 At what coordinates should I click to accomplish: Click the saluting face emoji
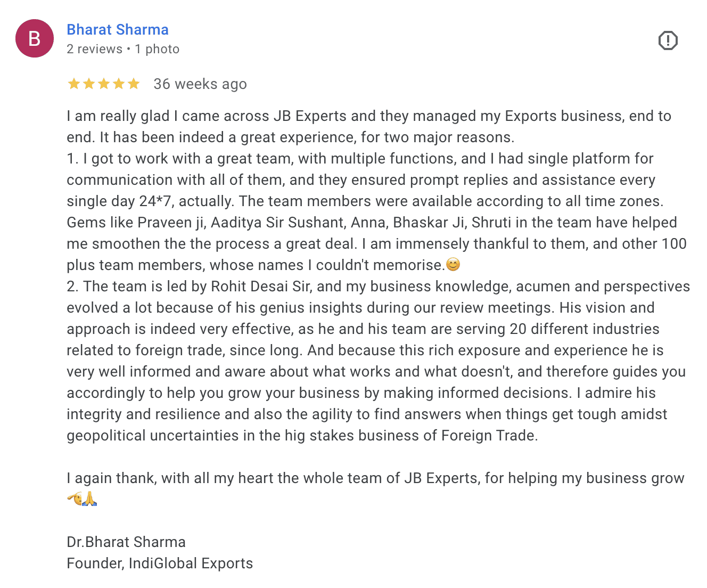point(75,499)
